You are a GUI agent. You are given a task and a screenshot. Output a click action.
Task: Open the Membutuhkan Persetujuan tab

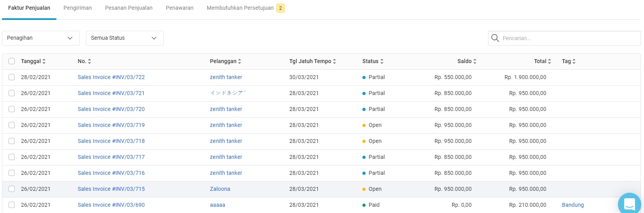pyautogui.click(x=240, y=8)
